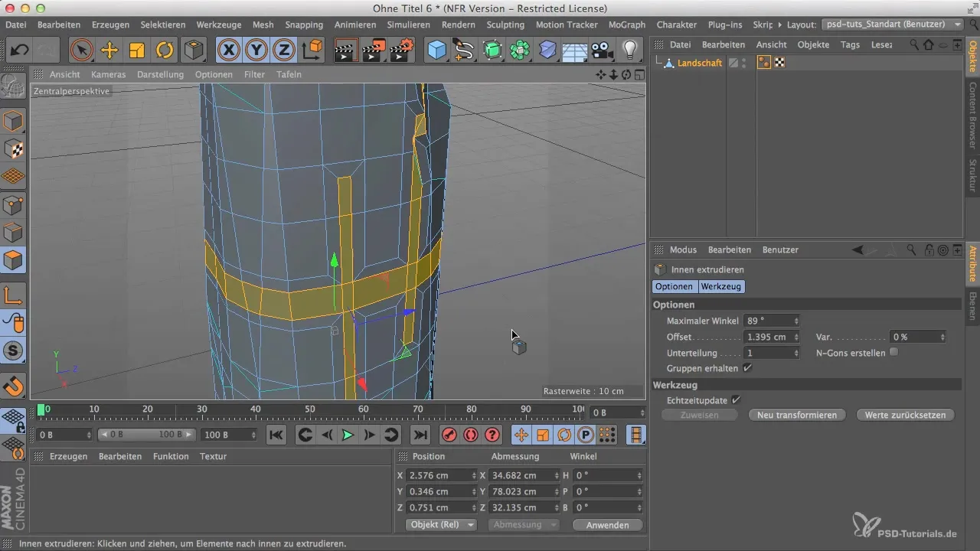Open the Layout psd-tuts_Standart dropdown

tap(892, 24)
